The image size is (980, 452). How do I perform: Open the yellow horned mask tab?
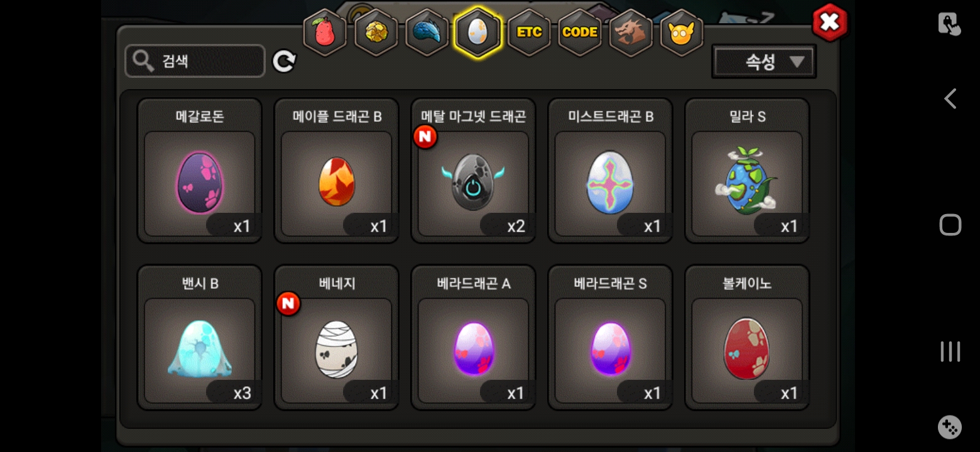coord(682,32)
